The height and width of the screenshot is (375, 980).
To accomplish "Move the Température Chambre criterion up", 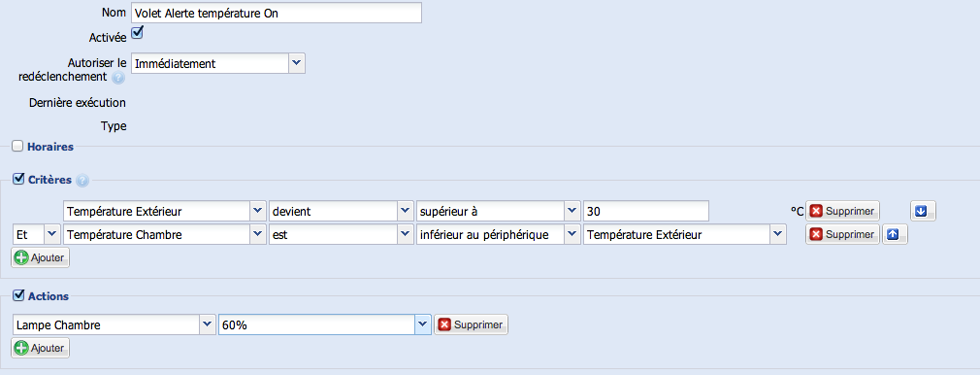I will (x=895, y=234).
